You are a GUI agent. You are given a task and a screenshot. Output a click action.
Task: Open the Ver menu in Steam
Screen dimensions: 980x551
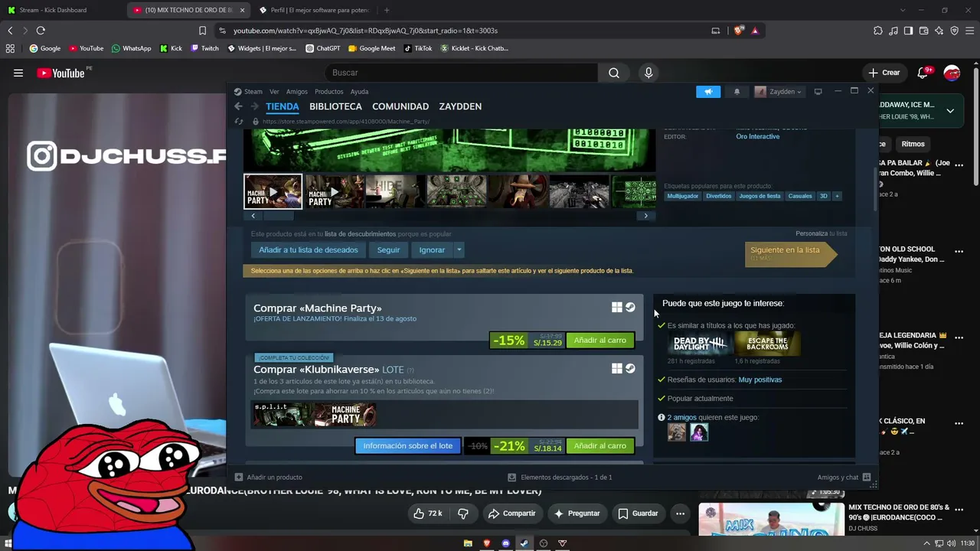pos(274,92)
